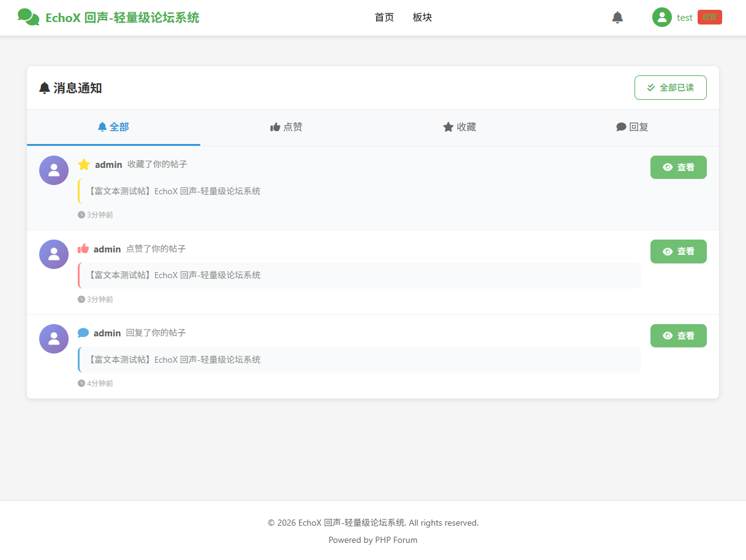Click the user avatar icon next to test
Viewport: 746px width, 560px height.
[x=662, y=17]
